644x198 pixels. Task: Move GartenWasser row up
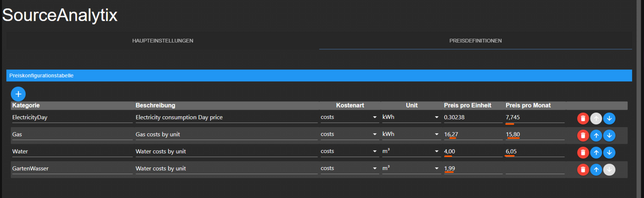(596, 170)
